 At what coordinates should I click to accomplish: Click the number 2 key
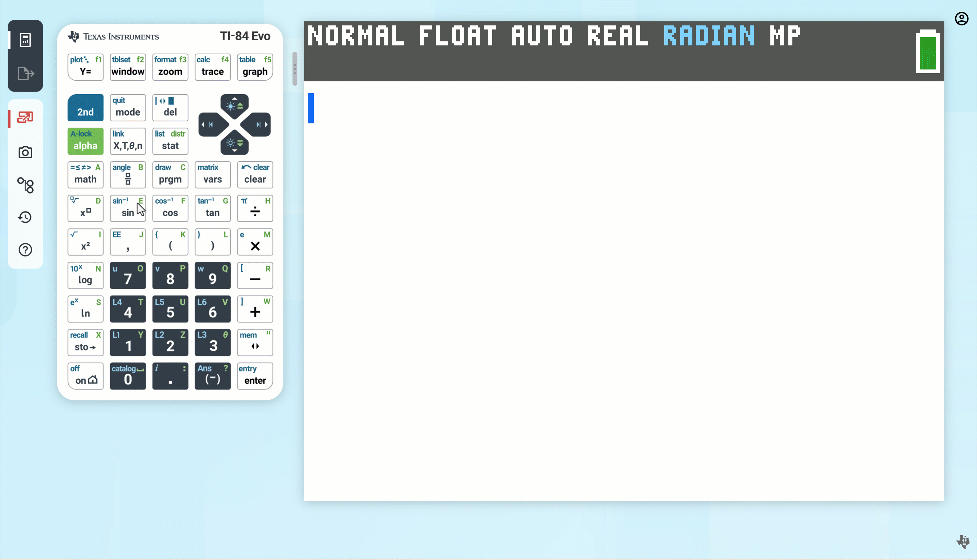[x=170, y=342]
